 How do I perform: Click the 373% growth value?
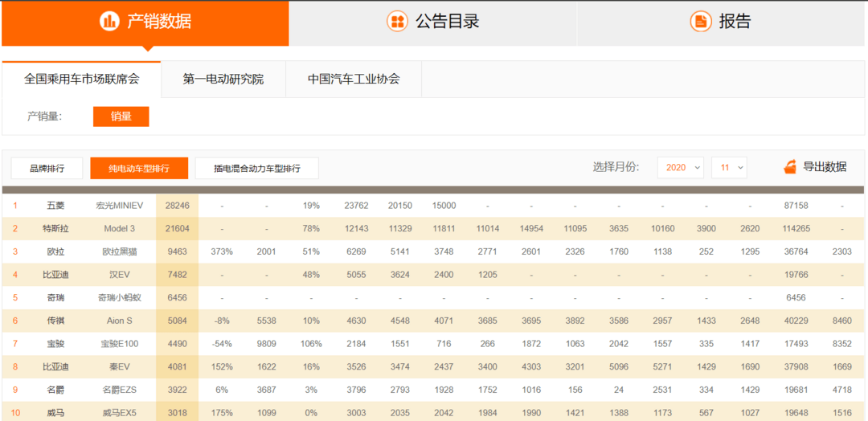coord(222,251)
